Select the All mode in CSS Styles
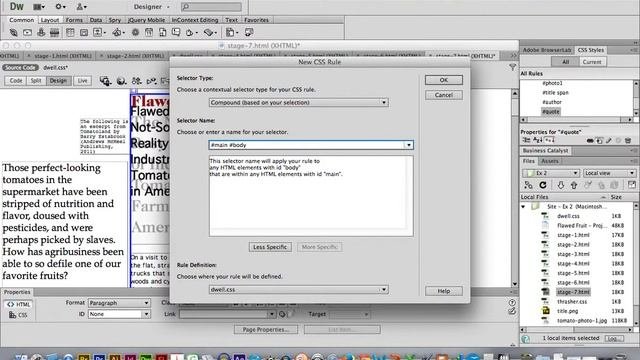Viewport: 640px width, 360px height. pyautogui.click(x=565, y=62)
